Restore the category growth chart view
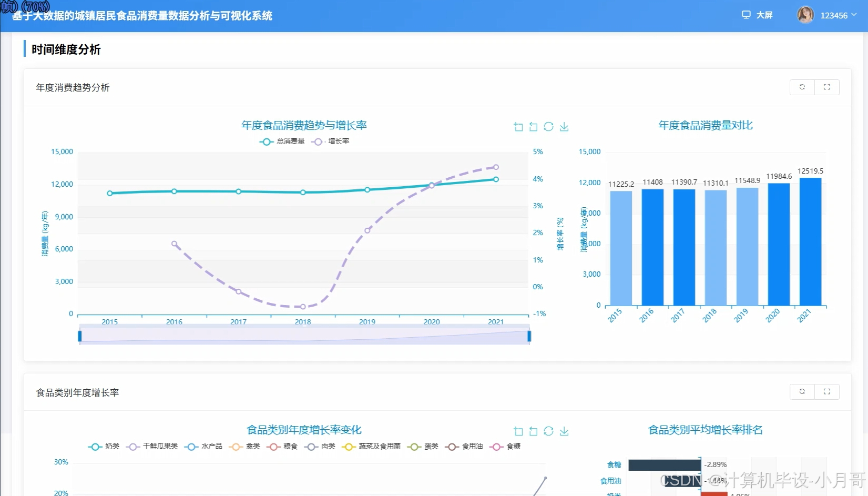 (549, 431)
